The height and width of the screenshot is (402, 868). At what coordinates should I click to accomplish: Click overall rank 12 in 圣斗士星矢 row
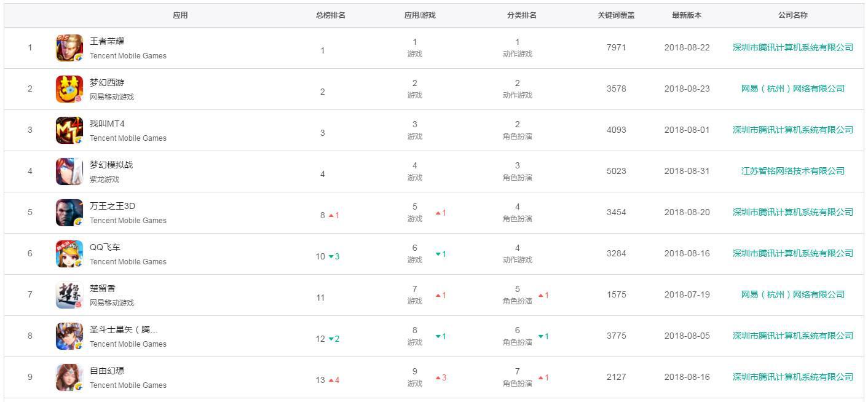click(x=320, y=339)
